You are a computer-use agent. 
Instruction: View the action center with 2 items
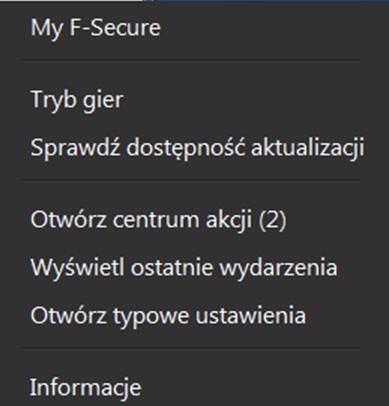coord(158,220)
